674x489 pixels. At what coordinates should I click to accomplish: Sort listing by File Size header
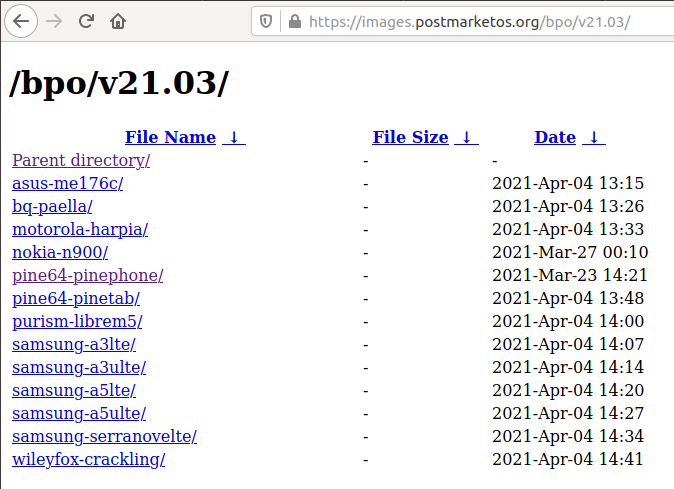tap(410, 138)
